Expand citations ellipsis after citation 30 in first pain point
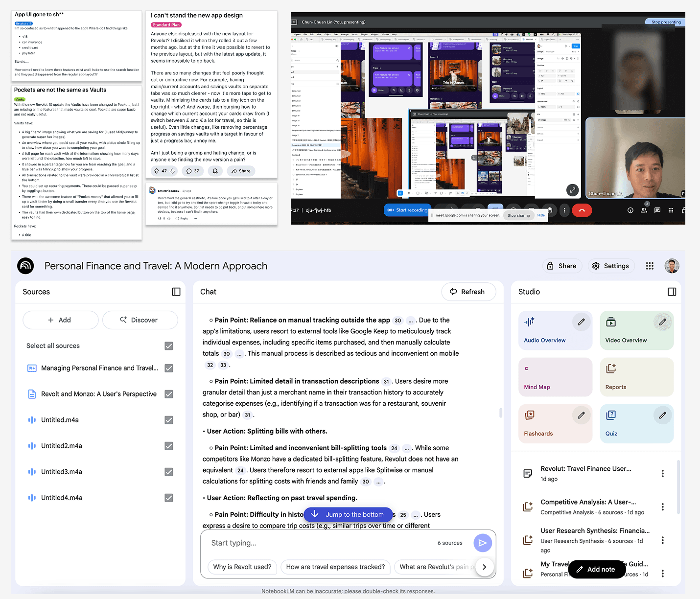This screenshot has width=700, height=599. (411, 321)
